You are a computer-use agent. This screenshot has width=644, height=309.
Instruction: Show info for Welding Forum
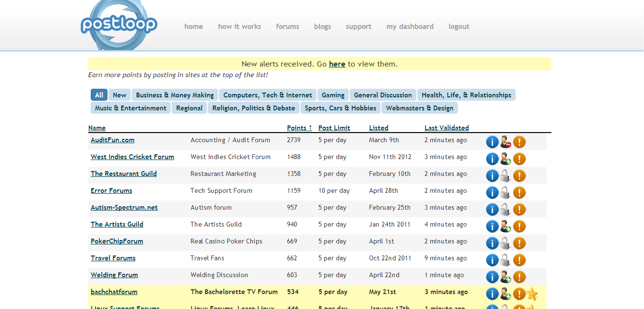tap(492, 277)
